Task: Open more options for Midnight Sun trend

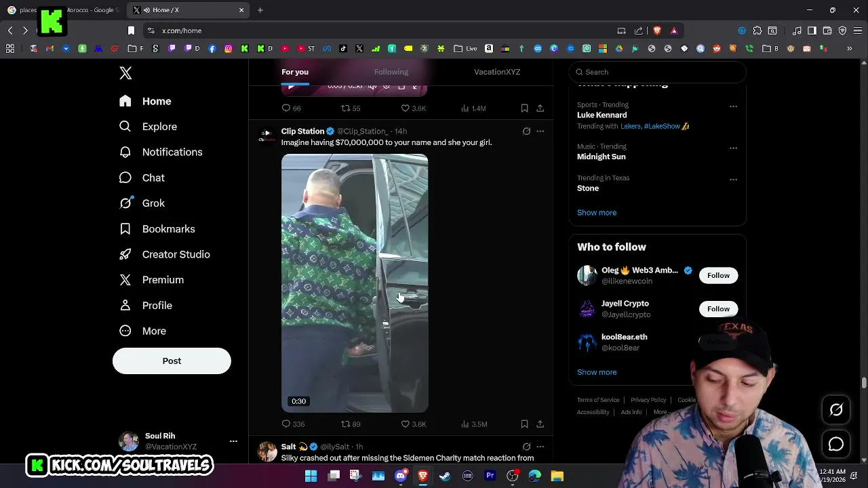Action: [x=733, y=148]
